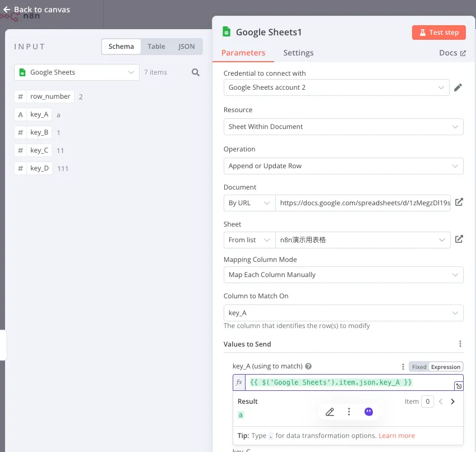The width and height of the screenshot is (476, 452).
Task: Open the Mapping Column Mode dropdown
Action: click(x=343, y=275)
